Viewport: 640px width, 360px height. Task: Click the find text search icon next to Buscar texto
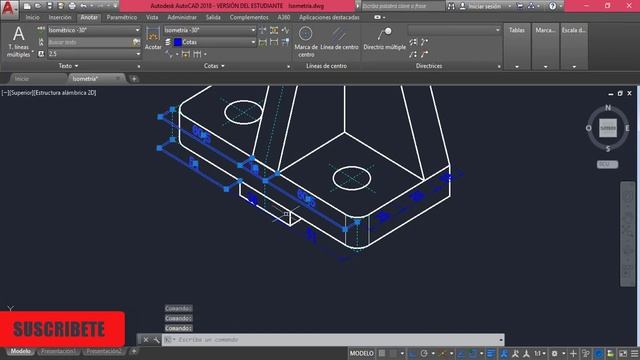pyautogui.click(x=136, y=42)
